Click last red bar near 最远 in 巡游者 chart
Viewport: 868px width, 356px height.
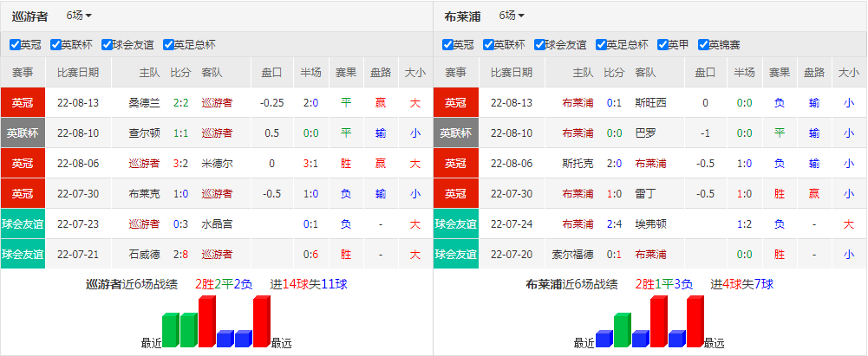coord(262,321)
